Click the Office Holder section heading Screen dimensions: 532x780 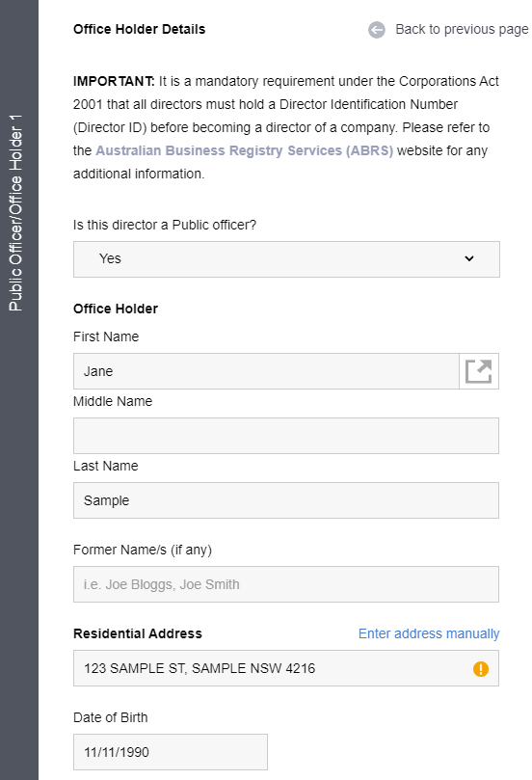[x=116, y=309]
